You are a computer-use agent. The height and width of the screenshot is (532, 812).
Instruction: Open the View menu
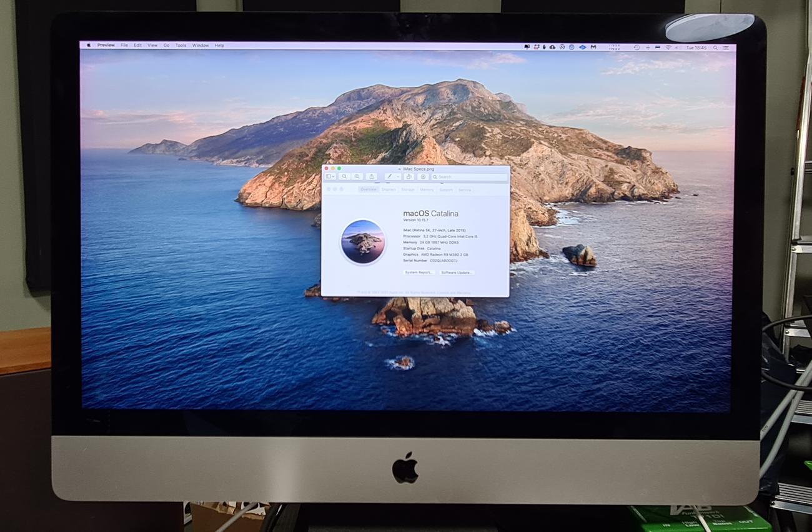152,46
